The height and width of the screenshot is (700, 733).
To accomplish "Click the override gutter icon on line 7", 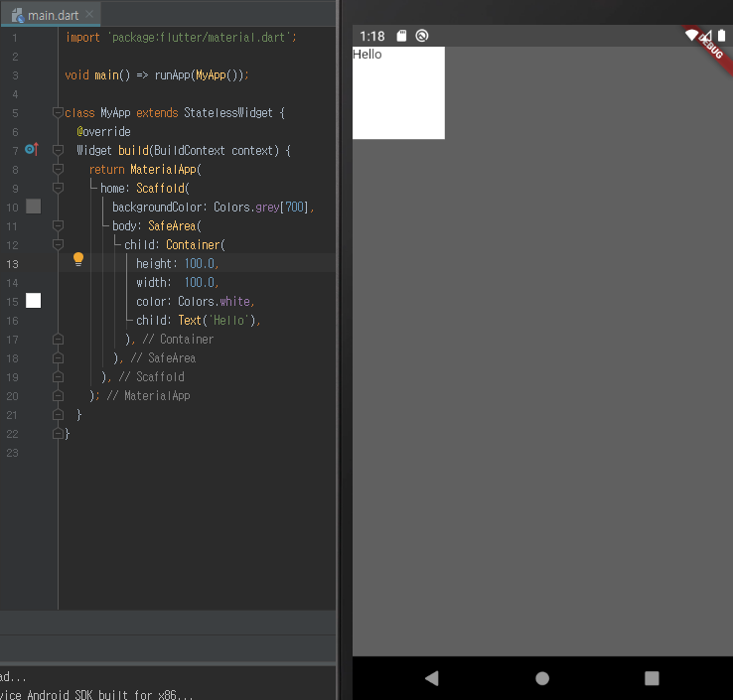I will coord(32,150).
